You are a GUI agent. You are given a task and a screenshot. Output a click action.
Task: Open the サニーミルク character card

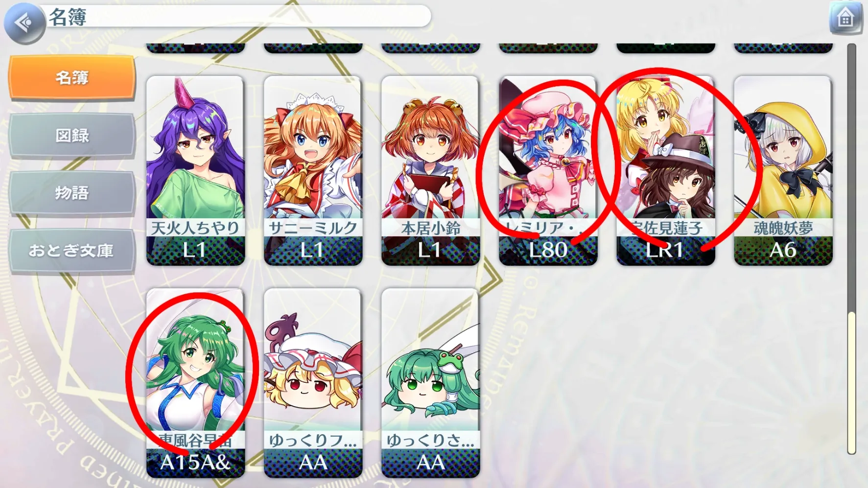click(313, 170)
